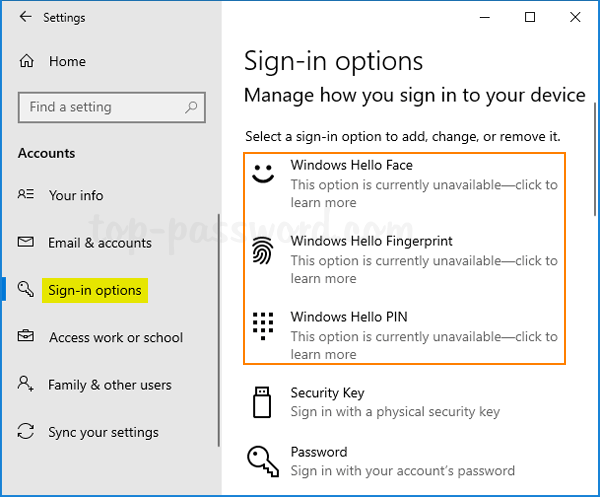Click the back arrow icon in Settings
Screen dimensions: 600x497
25,17
